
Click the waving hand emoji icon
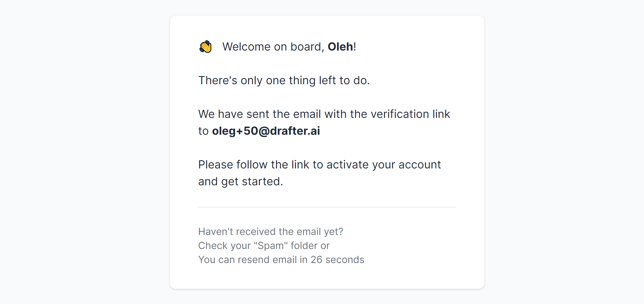pos(205,47)
